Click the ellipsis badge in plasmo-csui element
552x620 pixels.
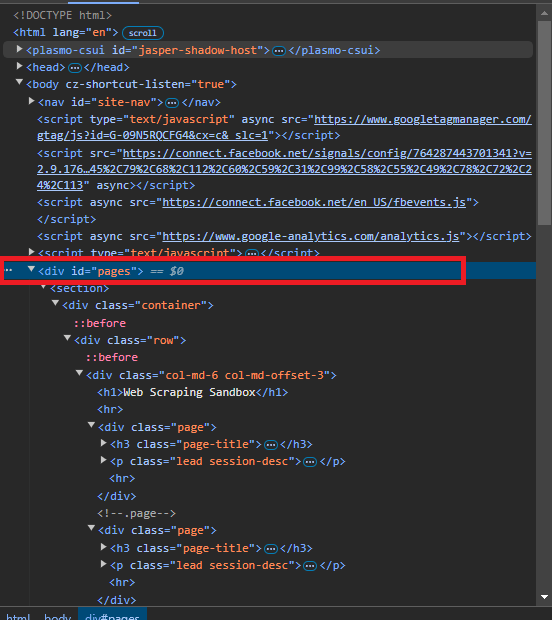click(x=279, y=51)
